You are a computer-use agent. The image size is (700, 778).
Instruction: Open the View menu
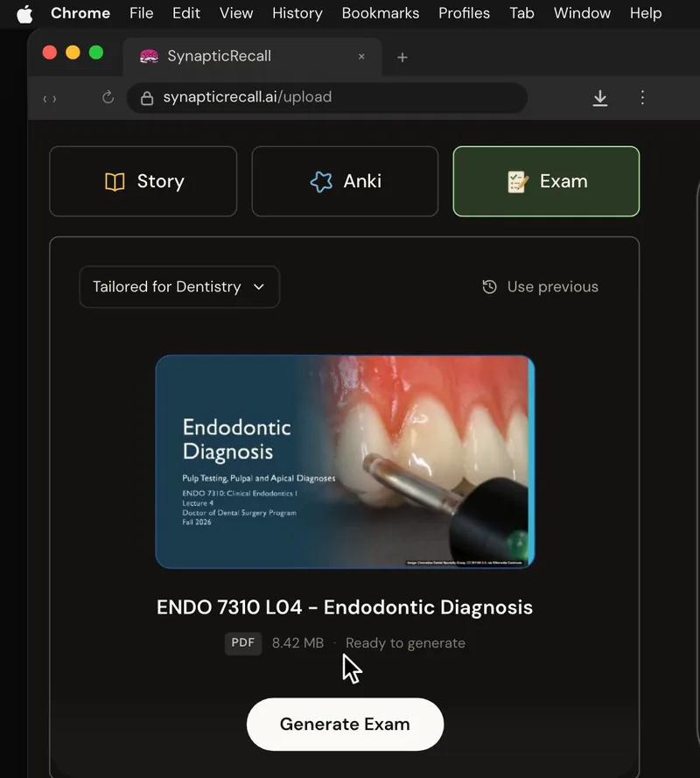coord(236,13)
